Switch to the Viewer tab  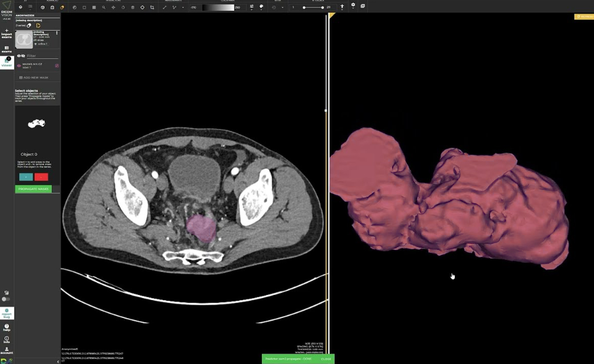pos(6,63)
